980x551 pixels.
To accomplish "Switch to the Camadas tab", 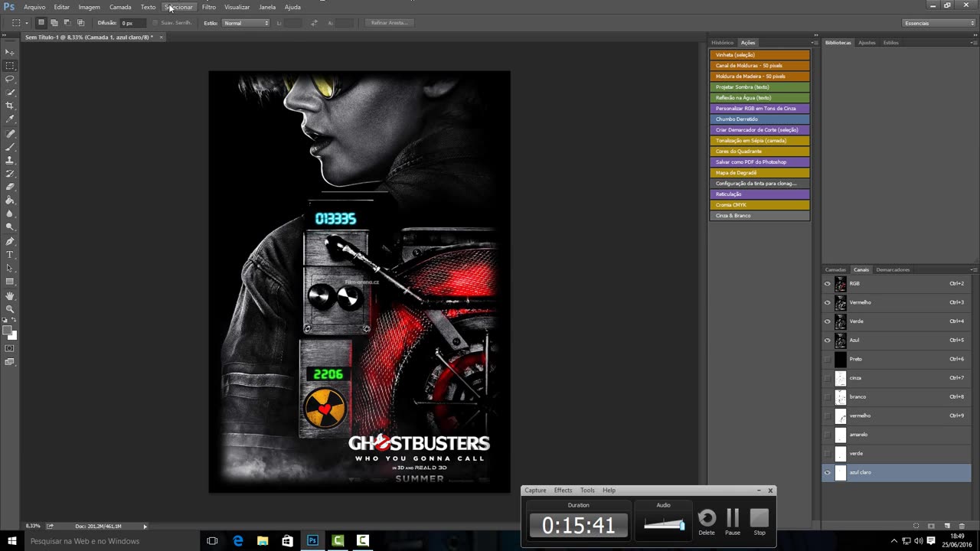I will click(835, 270).
